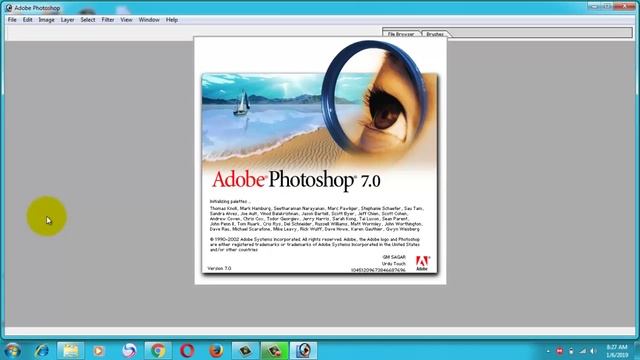Switch to the Brushes palette tab
This screenshot has width=640, height=360.
click(435, 33)
